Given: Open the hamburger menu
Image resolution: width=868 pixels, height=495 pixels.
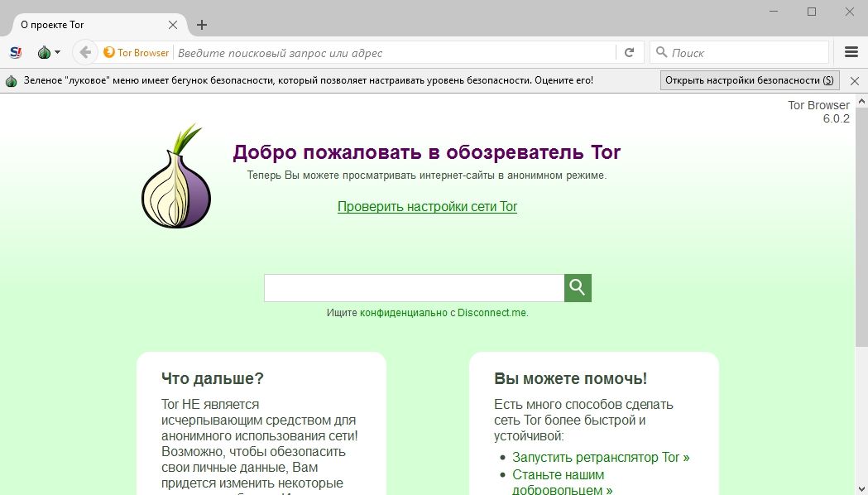Looking at the screenshot, I should click(x=851, y=52).
